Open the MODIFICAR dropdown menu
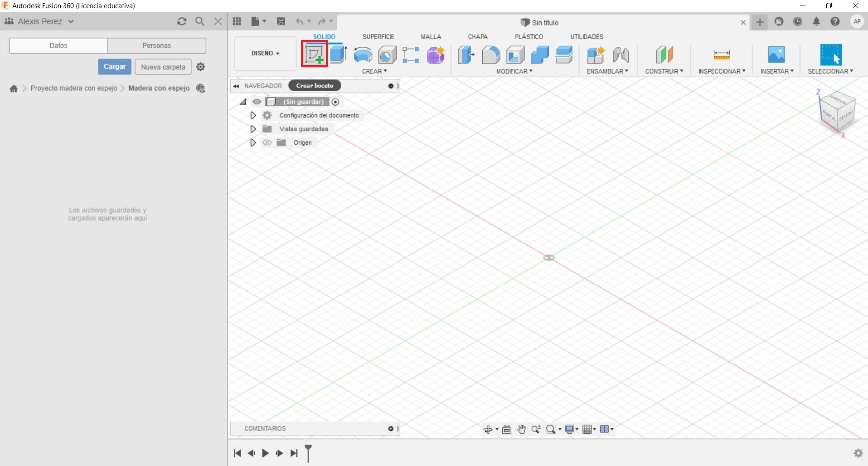The image size is (868, 466). (514, 71)
